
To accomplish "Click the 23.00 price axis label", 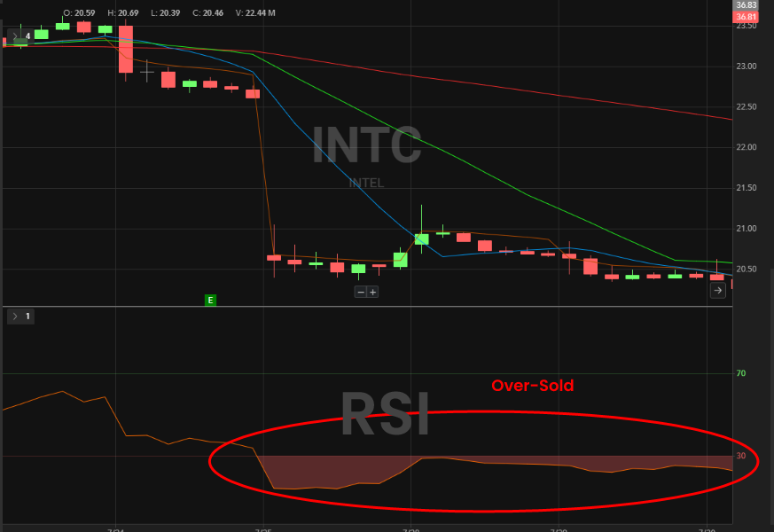I will tap(747, 66).
